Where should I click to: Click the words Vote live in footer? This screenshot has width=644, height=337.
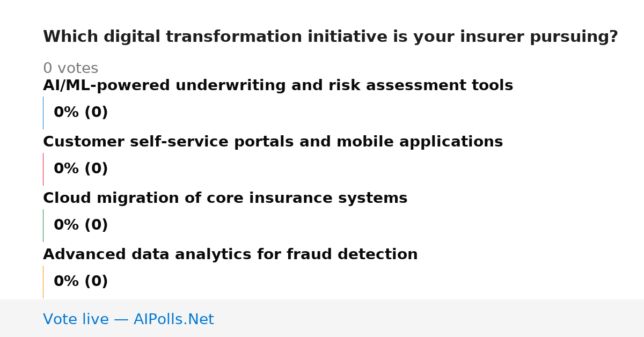click(76, 319)
